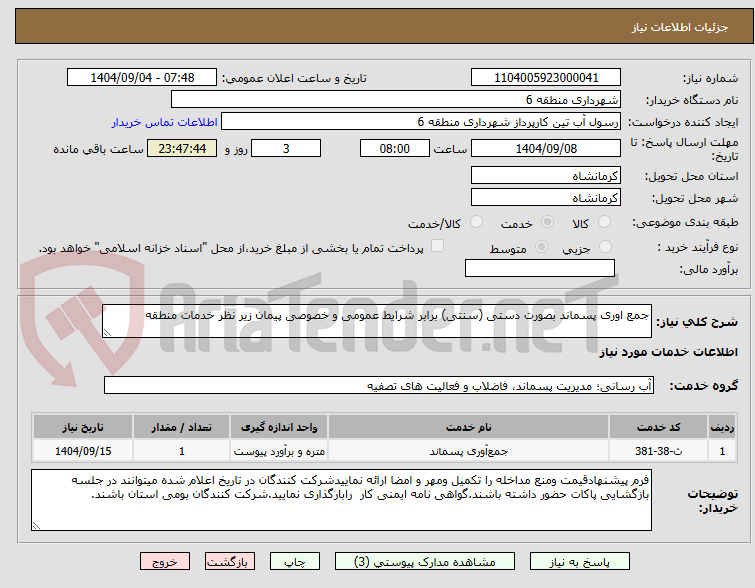Screen dimensions: 755x588
Task: Click the اطلاعات خدمات مورد نیاز heading
Action: click(x=668, y=352)
